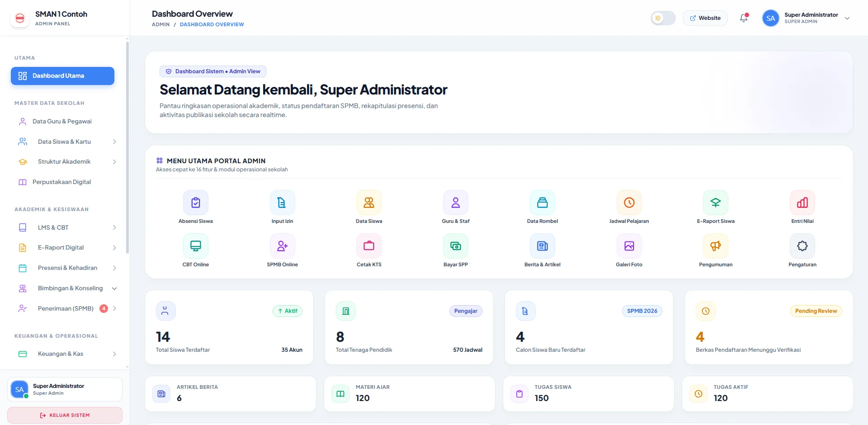Open the Berita & Artikel icon

click(x=542, y=246)
